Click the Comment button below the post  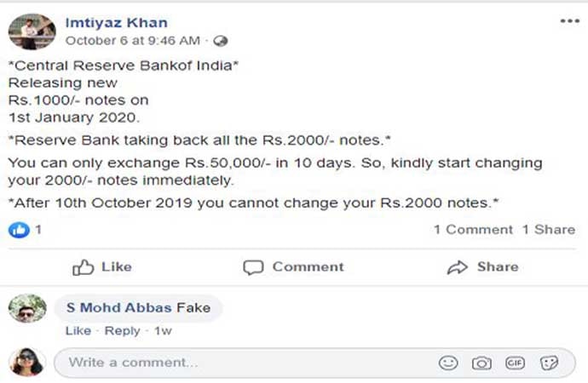click(x=293, y=267)
